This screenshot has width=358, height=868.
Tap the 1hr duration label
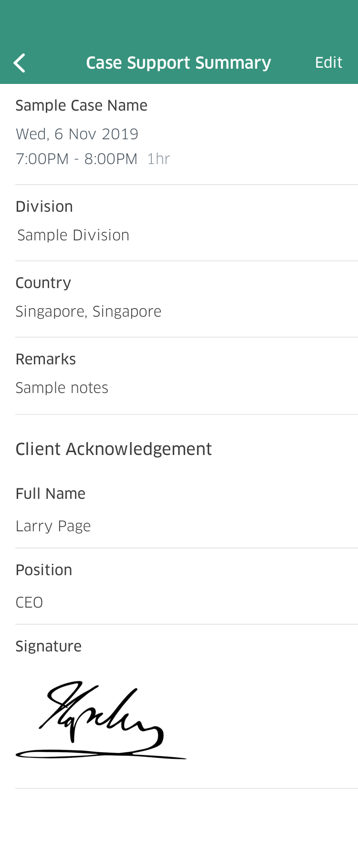tap(158, 159)
